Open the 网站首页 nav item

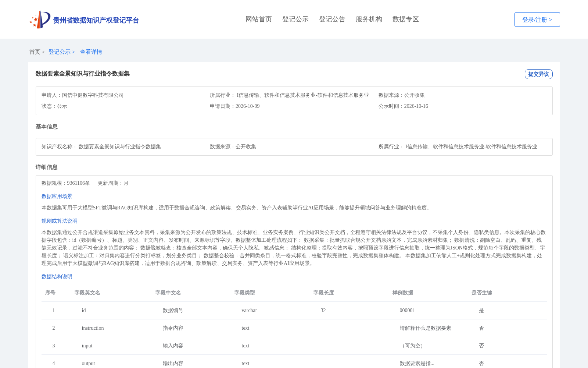pyautogui.click(x=259, y=19)
